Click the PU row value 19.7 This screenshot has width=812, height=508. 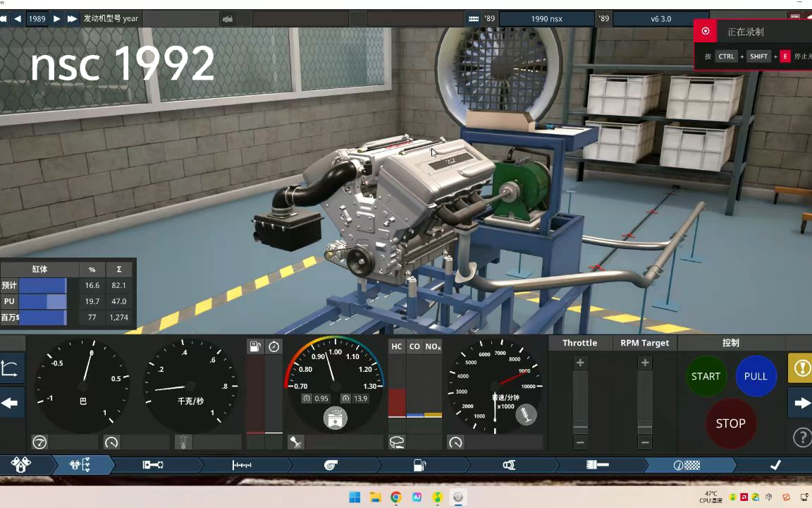click(92, 301)
